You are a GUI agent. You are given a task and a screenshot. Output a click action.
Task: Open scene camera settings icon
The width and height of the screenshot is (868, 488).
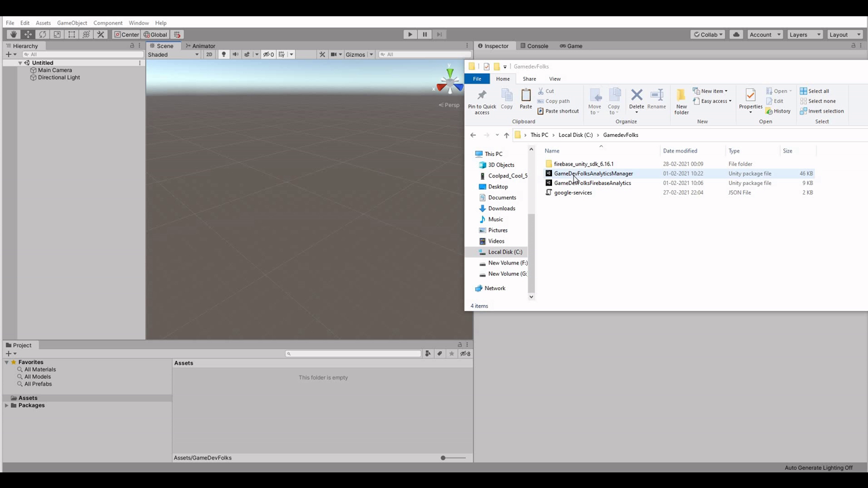(x=334, y=54)
